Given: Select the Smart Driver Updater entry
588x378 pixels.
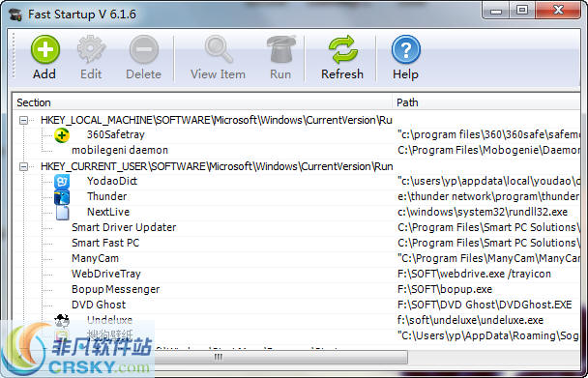Looking at the screenshot, I should (124, 227).
